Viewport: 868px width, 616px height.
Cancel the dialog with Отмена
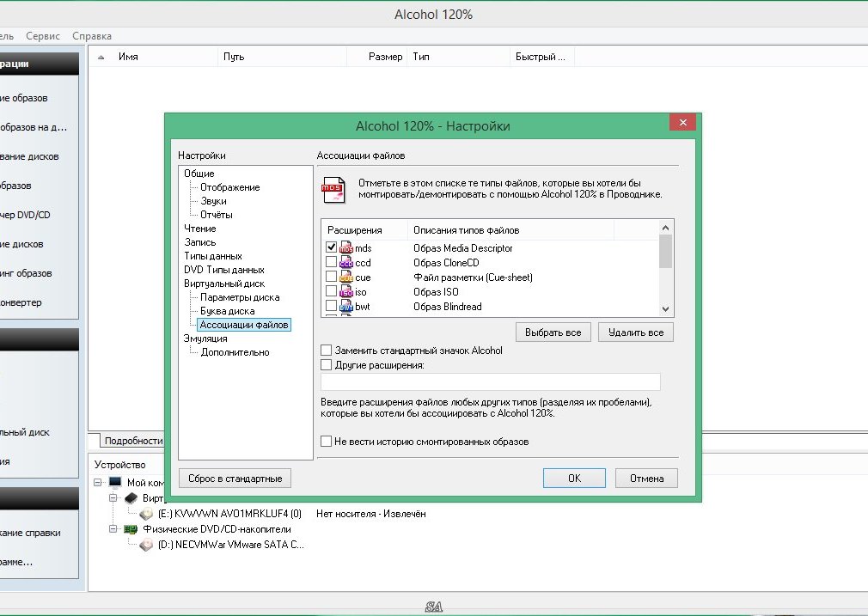(x=646, y=479)
